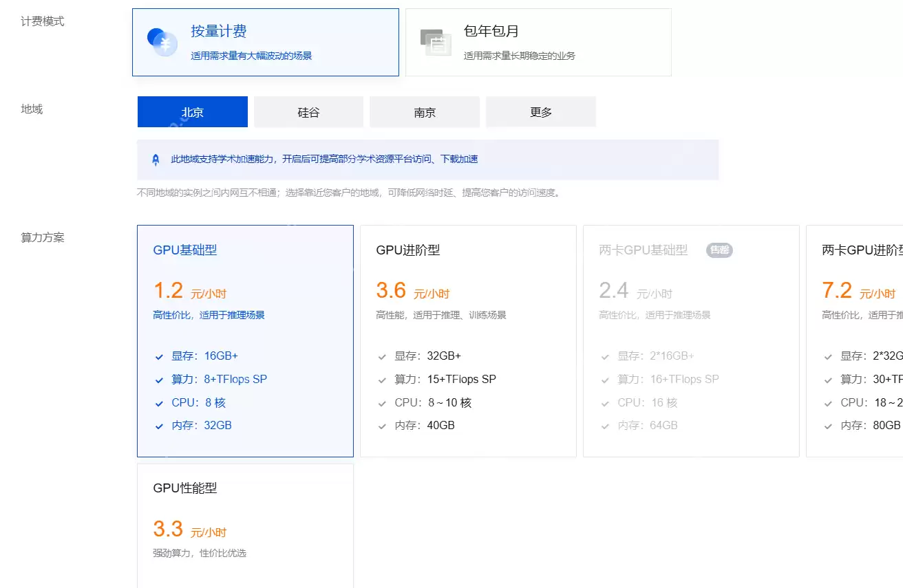This screenshot has width=903, height=588.
Task: Click the checkmark beside 算力: 15+TFlops SP
Action: 381,379
